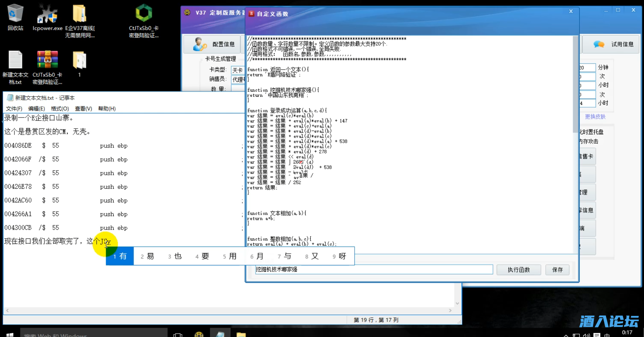The image size is (644, 337).
Task: Click the 保存 button
Action: coord(557,270)
